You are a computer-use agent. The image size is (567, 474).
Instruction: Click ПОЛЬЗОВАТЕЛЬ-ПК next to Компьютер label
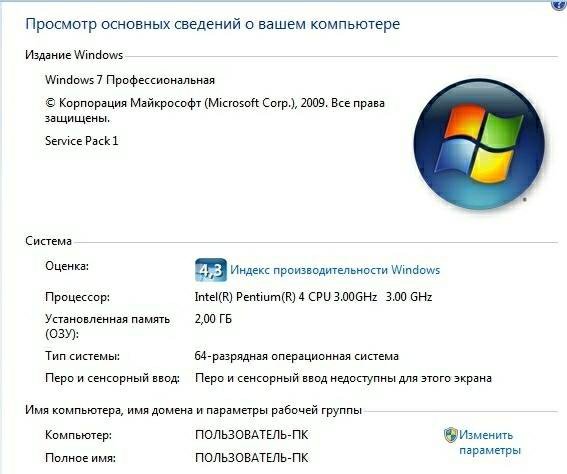[x=252, y=435]
